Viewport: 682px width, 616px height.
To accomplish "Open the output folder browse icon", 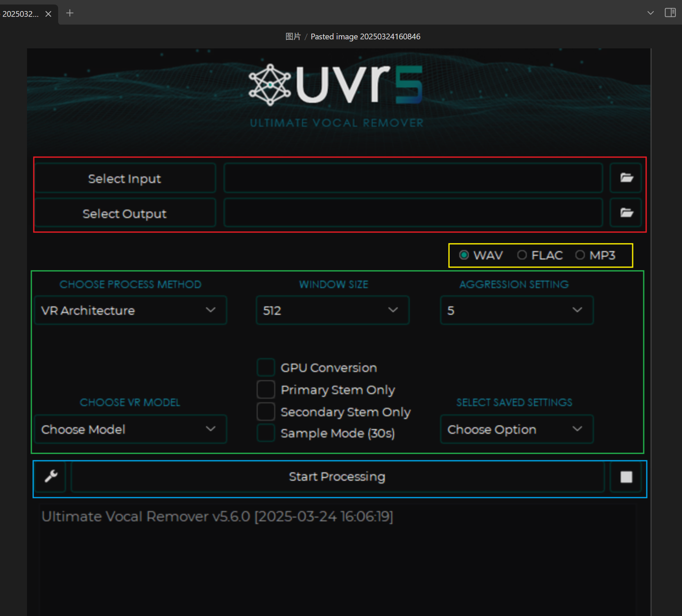I will point(626,213).
